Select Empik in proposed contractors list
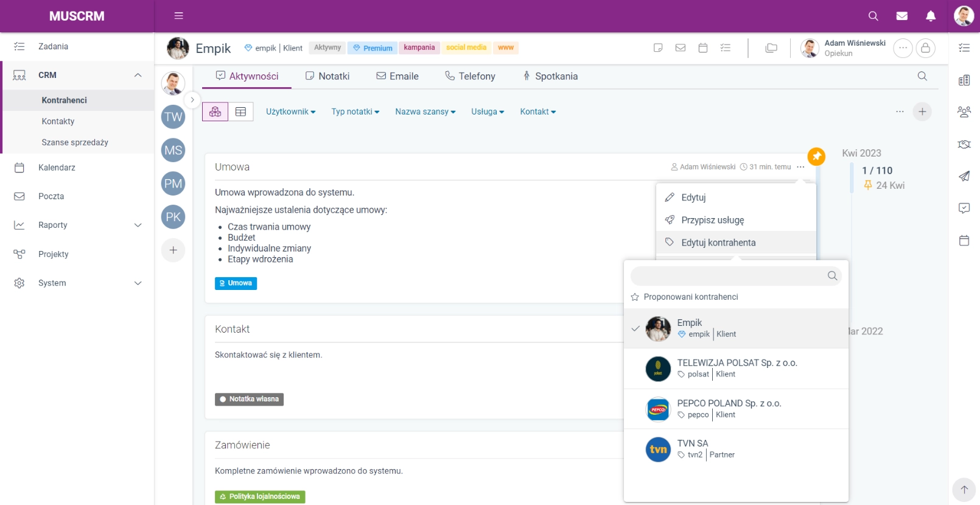The height and width of the screenshot is (505, 980). (736, 328)
